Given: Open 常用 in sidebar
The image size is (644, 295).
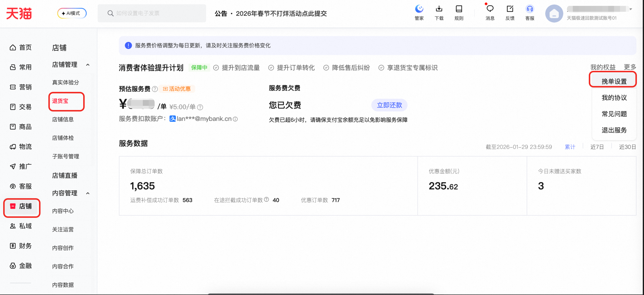Looking at the screenshot, I should tap(21, 67).
